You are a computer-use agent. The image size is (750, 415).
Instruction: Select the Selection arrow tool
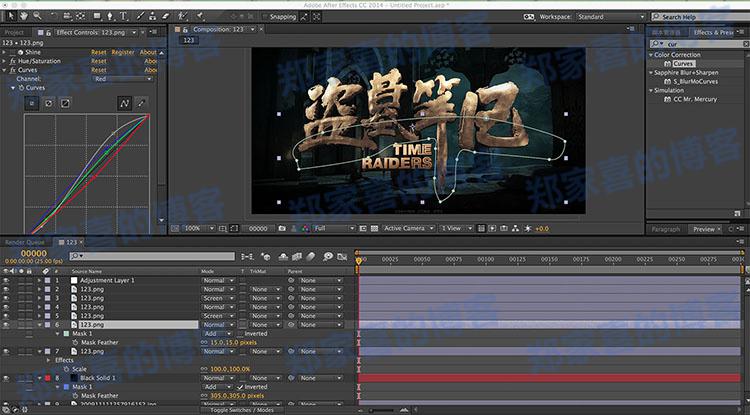coord(11,16)
